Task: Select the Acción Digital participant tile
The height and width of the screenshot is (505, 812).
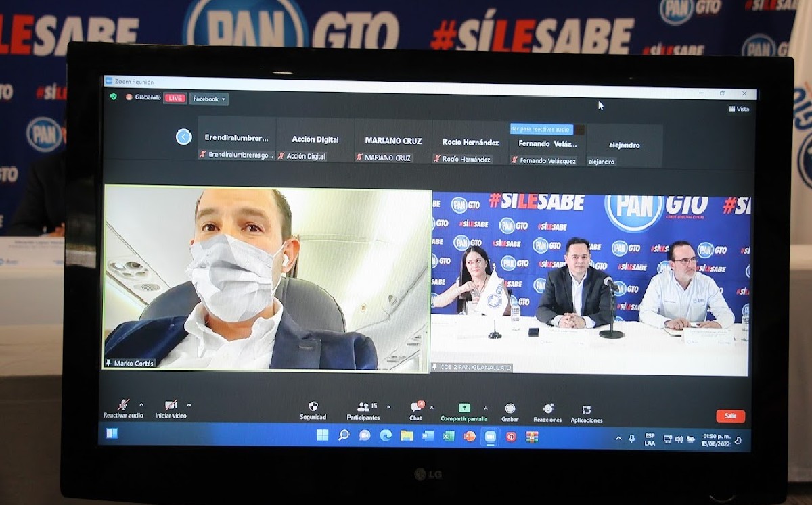Action: point(315,139)
